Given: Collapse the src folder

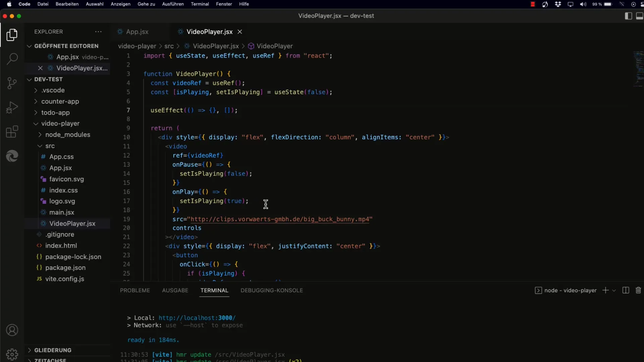Looking at the screenshot, I should click(50, 146).
